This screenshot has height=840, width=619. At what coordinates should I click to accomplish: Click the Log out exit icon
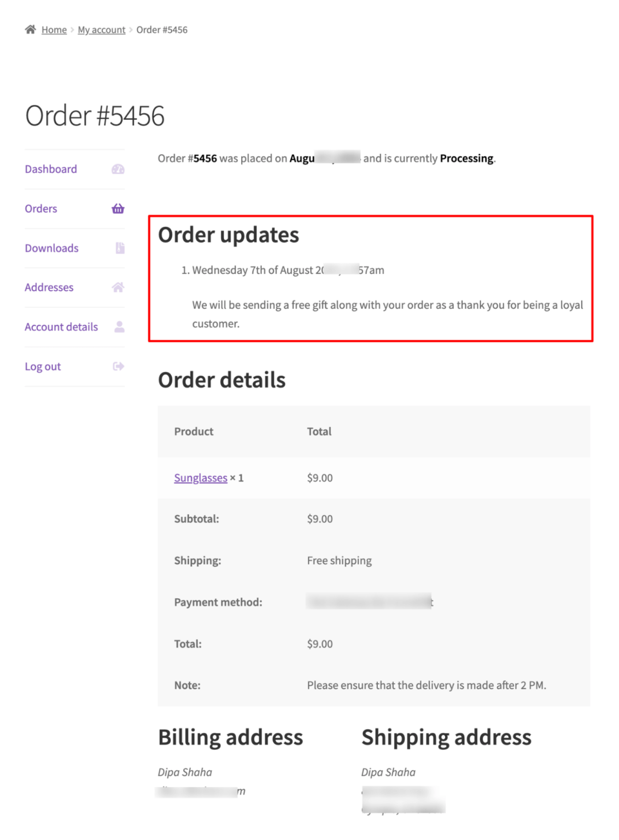tap(117, 366)
